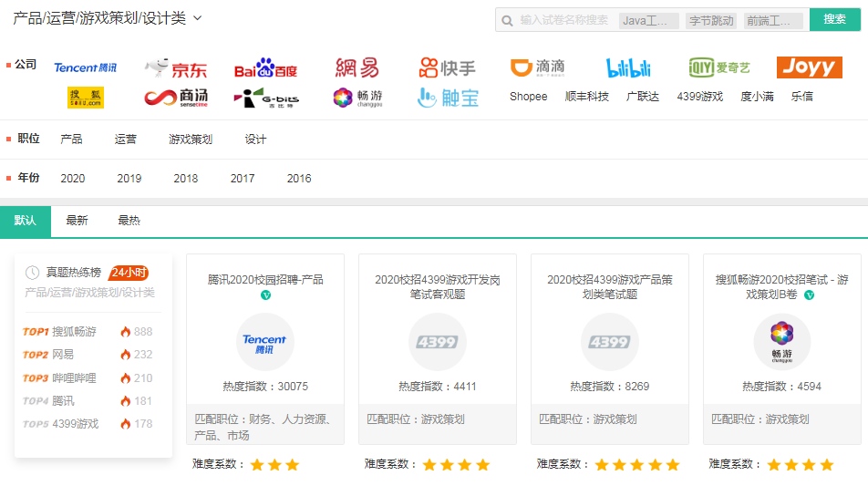Image resolution: width=868 pixels, height=486 pixels.
Task: Click the search magnifier icon
Action: 507,21
